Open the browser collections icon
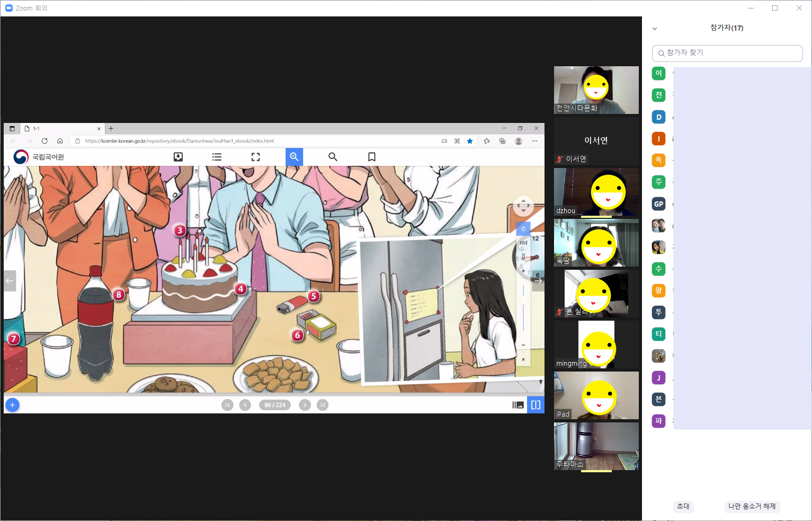This screenshot has width=812, height=521. tap(502, 141)
